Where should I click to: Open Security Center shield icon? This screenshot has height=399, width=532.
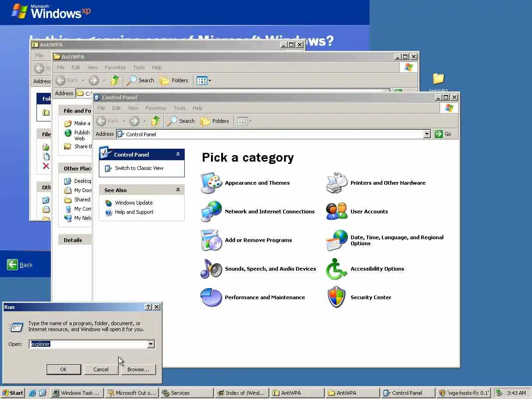tap(337, 297)
